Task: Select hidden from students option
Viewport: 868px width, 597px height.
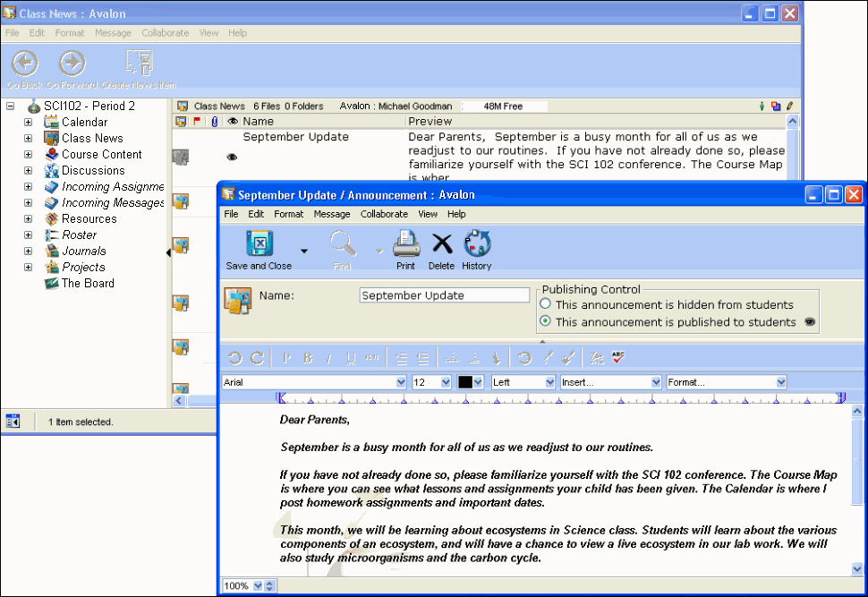Action: (x=546, y=304)
